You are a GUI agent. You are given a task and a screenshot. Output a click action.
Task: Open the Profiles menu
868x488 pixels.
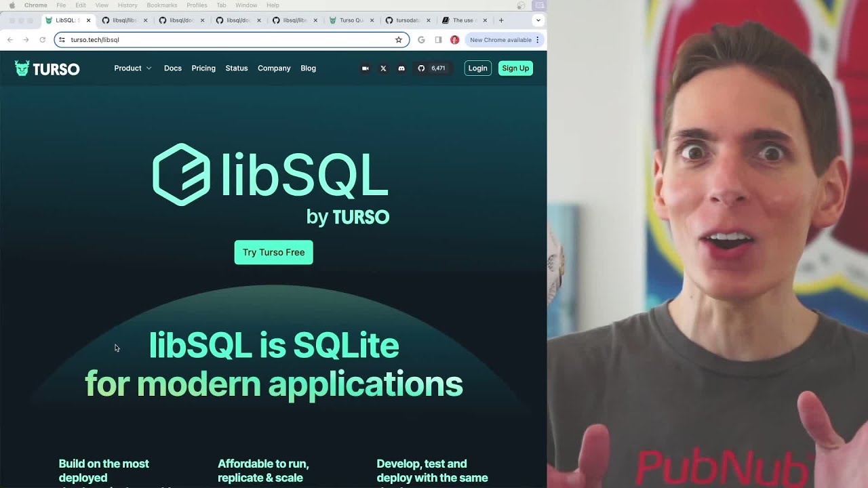[197, 5]
